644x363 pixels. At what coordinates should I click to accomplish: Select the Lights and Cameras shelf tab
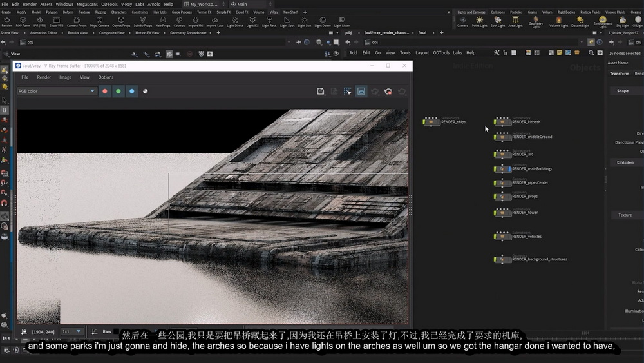point(471,12)
